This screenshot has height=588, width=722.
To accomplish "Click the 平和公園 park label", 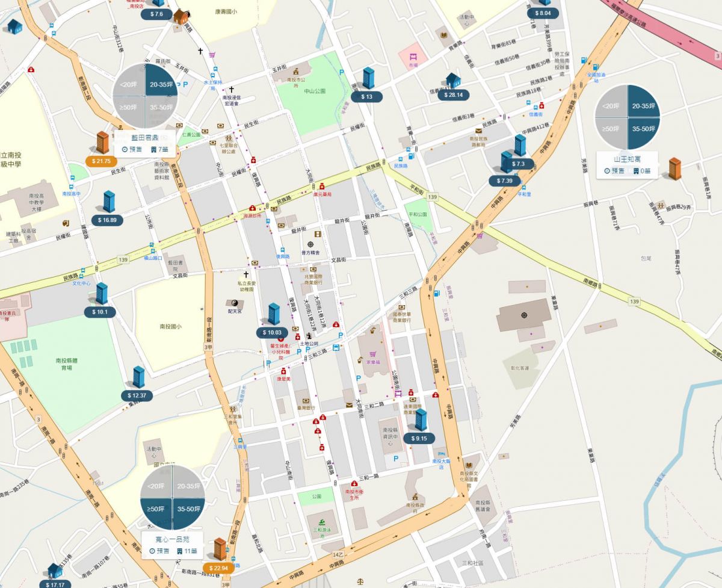I will [418, 214].
